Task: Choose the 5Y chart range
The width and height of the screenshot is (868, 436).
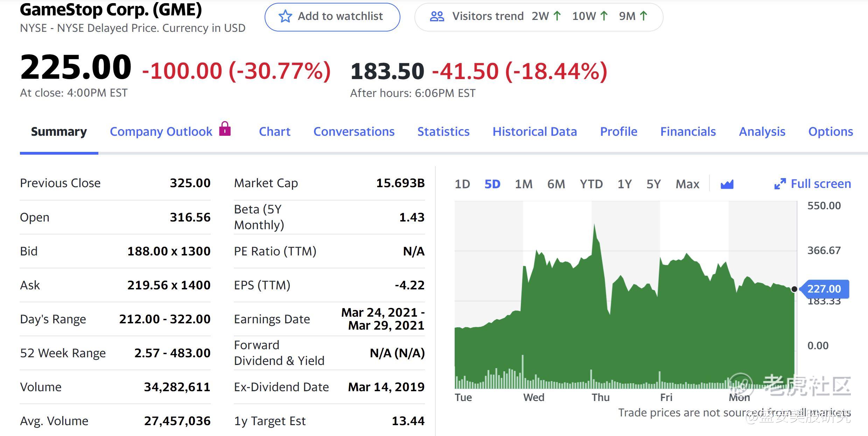Action: (x=653, y=184)
